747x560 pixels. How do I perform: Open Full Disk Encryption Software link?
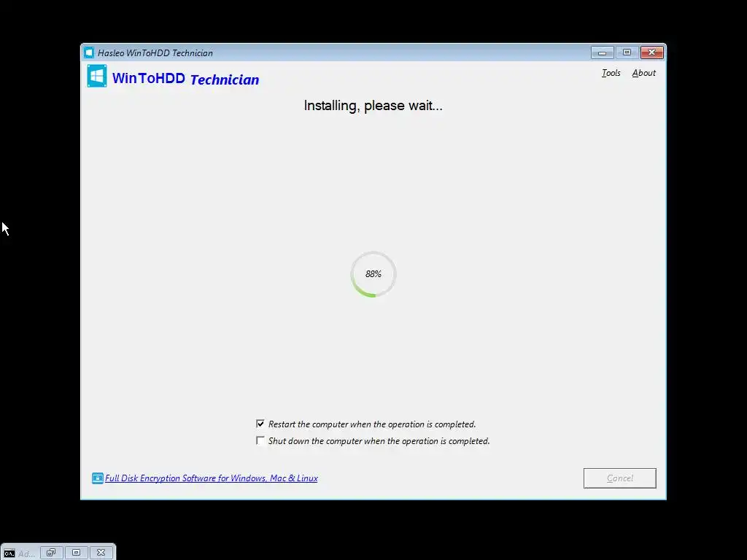point(211,478)
